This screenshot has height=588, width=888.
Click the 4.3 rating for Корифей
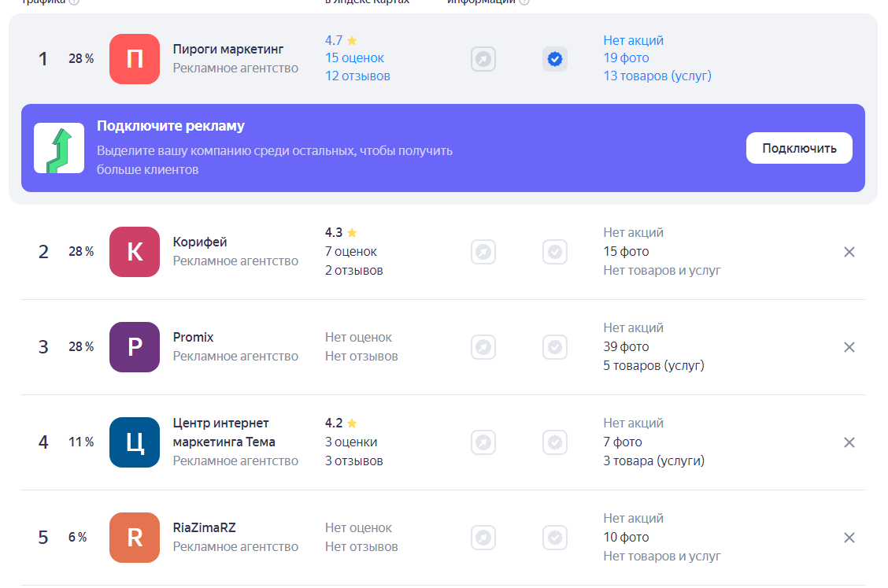(341, 232)
